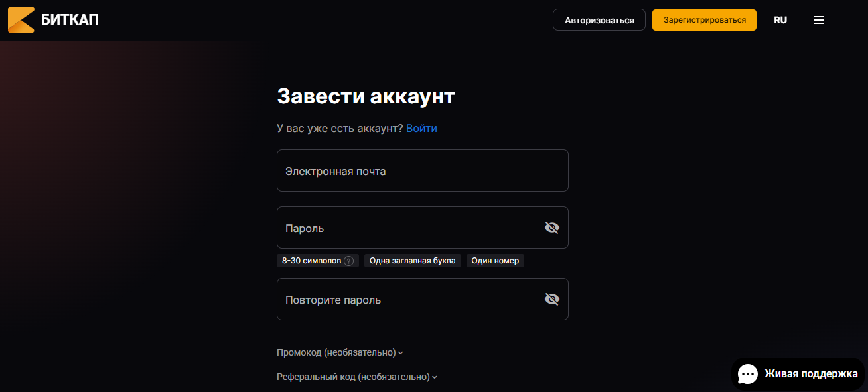868x392 pixels.
Task: Click the orange Биткап logo icon
Action: point(21,20)
